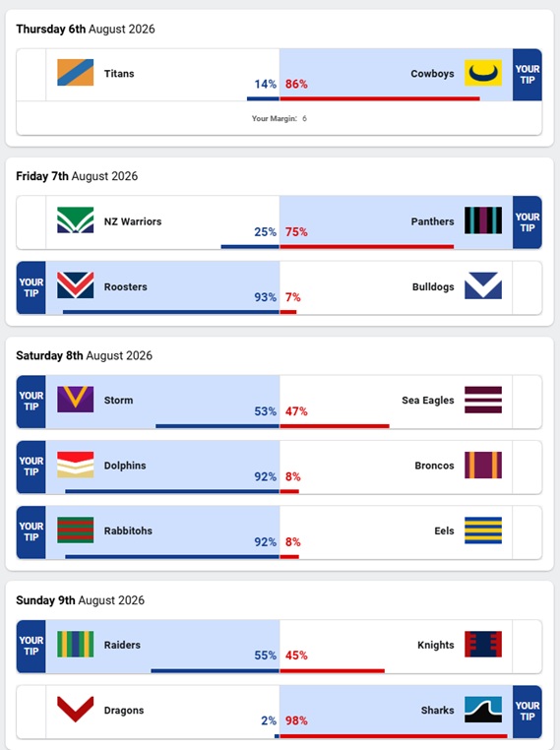The height and width of the screenshot is (750, 560).
Task: Select the Bulldogs chevron logo
Action: [483, 285]
